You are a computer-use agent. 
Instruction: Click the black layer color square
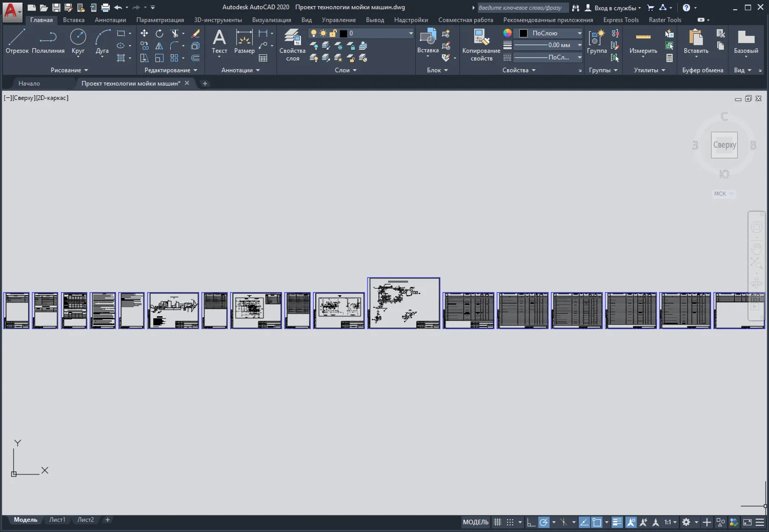tap(343, 33)
